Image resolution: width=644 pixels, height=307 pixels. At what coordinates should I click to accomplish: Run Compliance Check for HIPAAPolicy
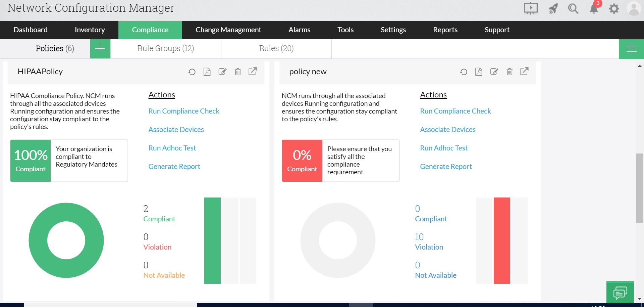(x=184, y=111)
